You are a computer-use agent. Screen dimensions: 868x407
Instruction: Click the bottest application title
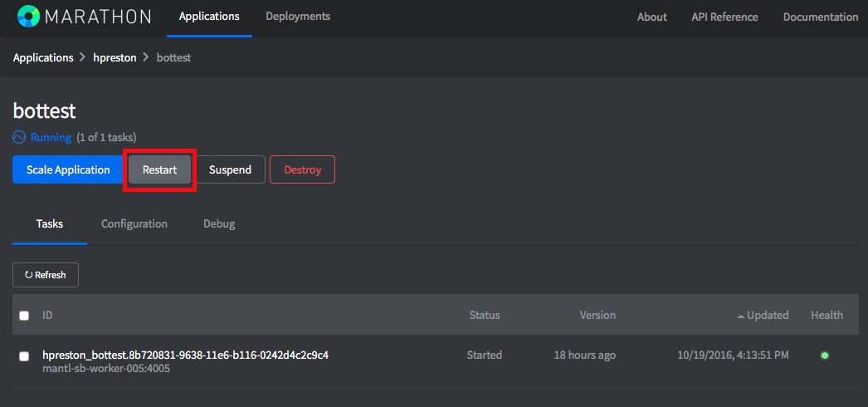coord(44,111)
